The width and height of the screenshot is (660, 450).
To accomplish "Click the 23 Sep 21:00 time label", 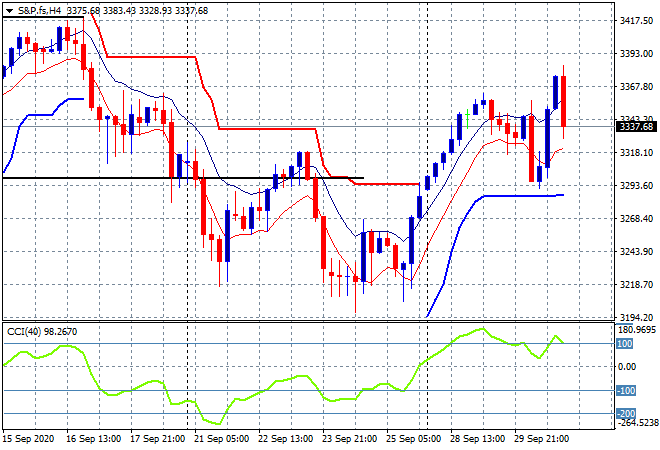I will click(349, 439).
